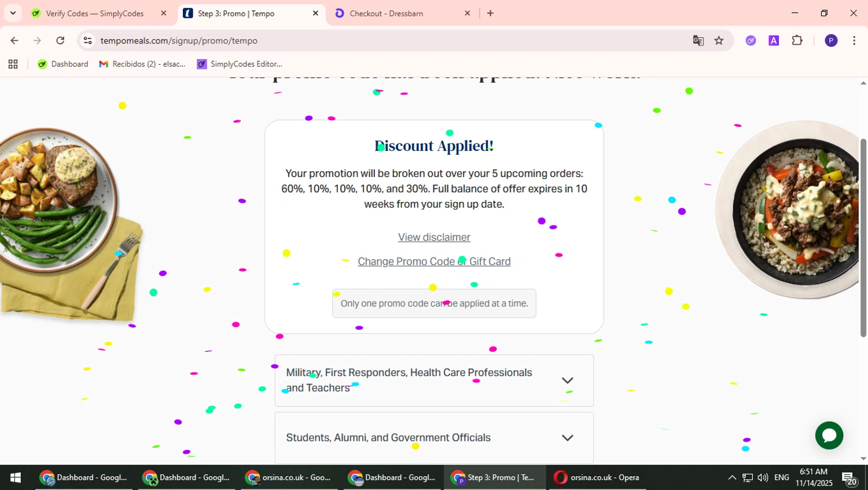
Task: Open the SimplyCodes Editor bookmark
Action: point(240,64)
